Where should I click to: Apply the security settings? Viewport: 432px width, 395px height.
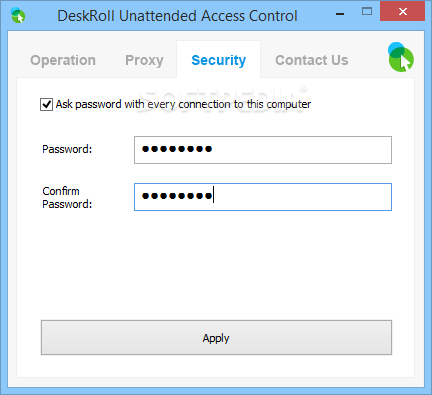(216, 338)
